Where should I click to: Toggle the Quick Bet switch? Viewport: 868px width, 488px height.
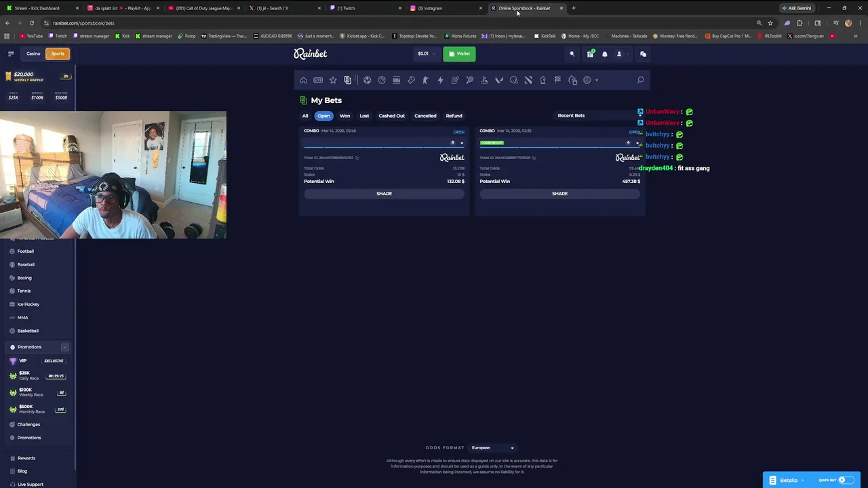point(845,480)
